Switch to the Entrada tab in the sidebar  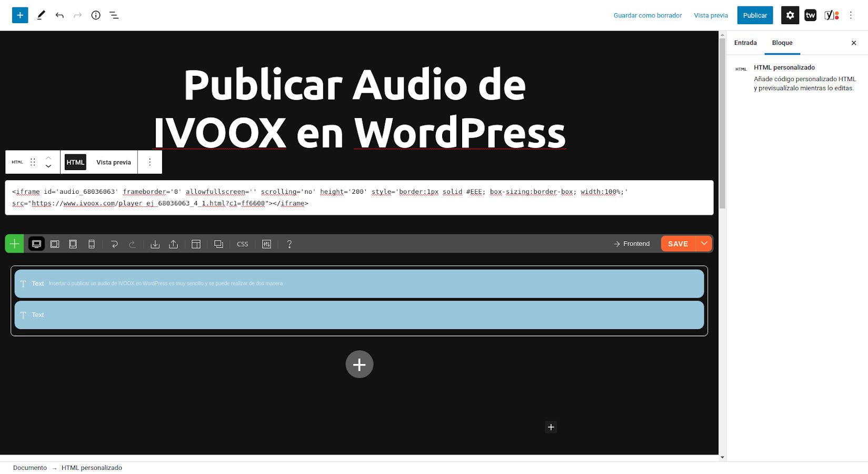[745, 43]
